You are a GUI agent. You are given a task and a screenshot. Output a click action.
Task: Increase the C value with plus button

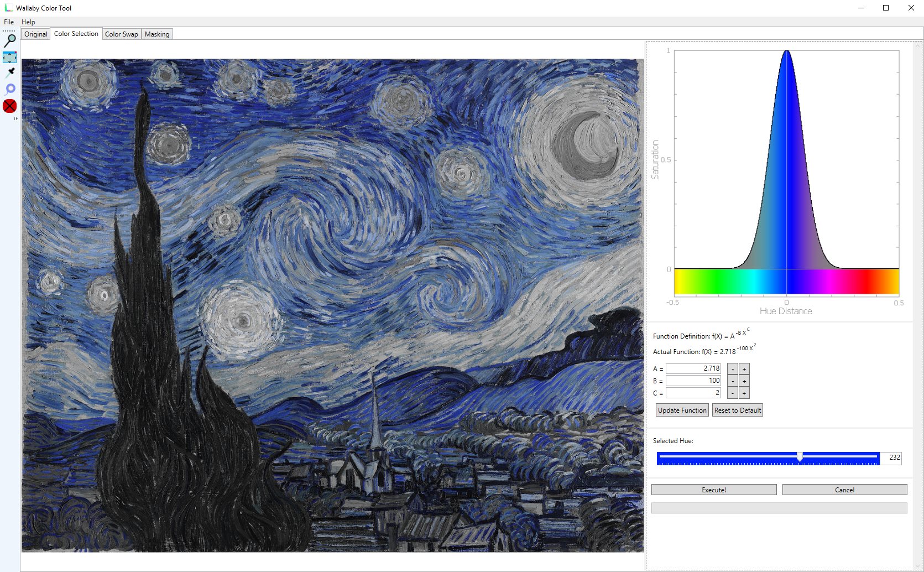[x=744, y=393]
